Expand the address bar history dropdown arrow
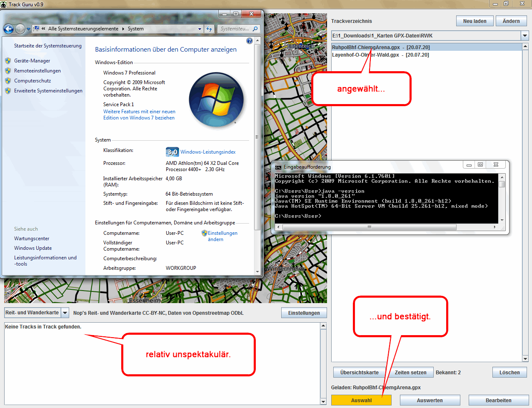 200,29
